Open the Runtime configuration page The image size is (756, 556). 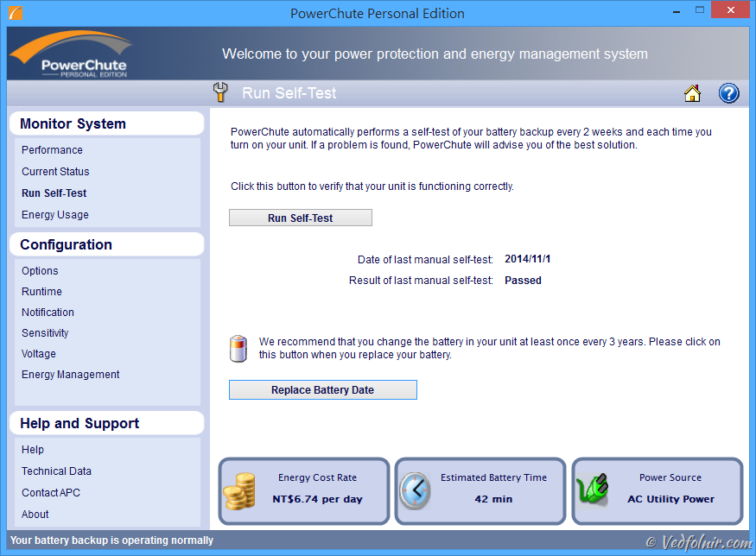coord(42,292)
